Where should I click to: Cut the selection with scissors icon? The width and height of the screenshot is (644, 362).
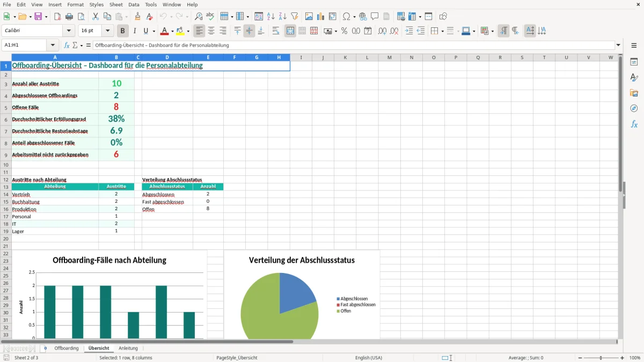point(96,17)
